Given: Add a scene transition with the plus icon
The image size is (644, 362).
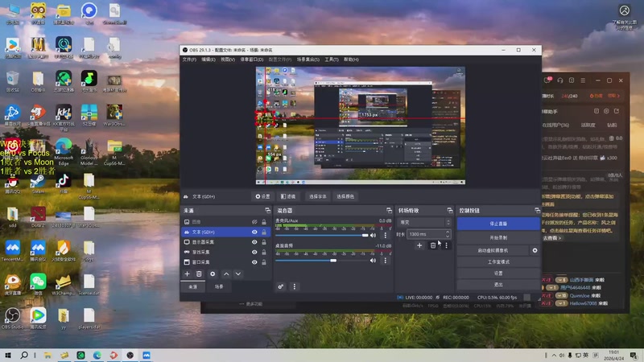Looking at the screenshot, I should tap(419, 245).
